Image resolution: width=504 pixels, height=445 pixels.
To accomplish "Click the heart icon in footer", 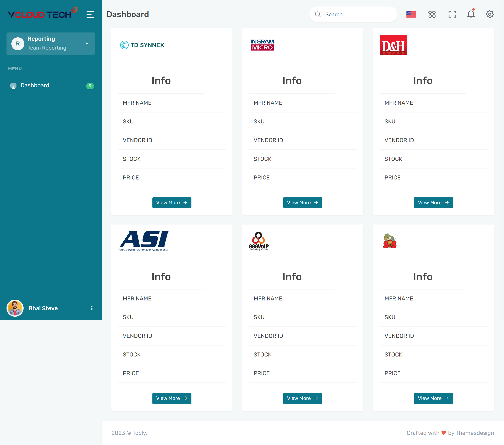I will click(x=444, y=433).
